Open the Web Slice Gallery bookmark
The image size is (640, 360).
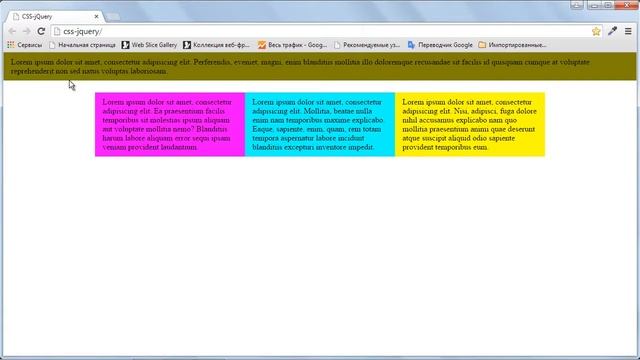pos(149,45)
